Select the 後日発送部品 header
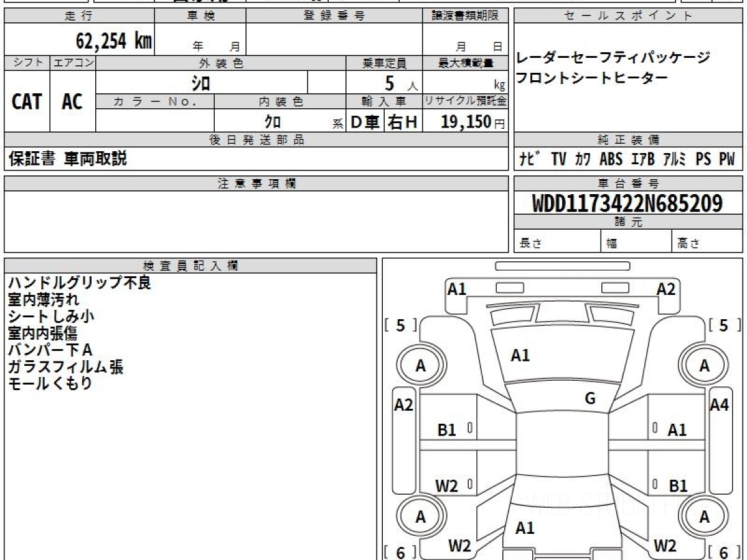Viewport: 747px width, 560px height. coord(256,140)
